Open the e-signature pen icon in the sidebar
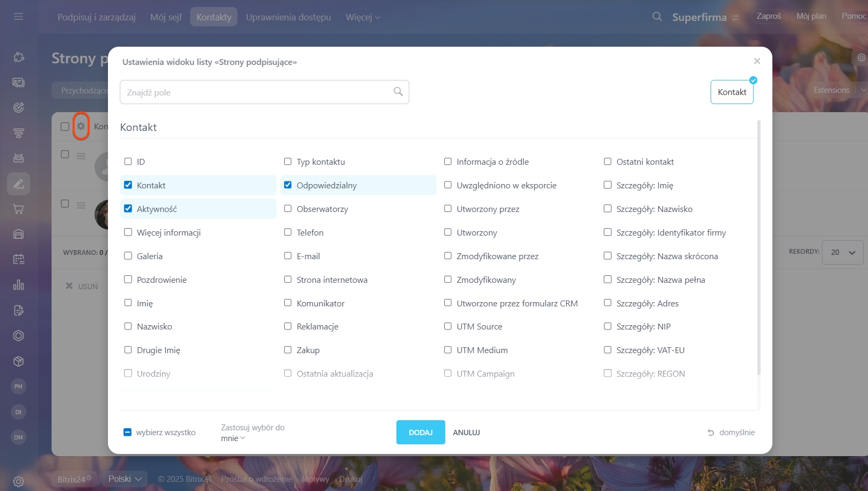This screenshot has width=868, height=491. coord(18,184)
